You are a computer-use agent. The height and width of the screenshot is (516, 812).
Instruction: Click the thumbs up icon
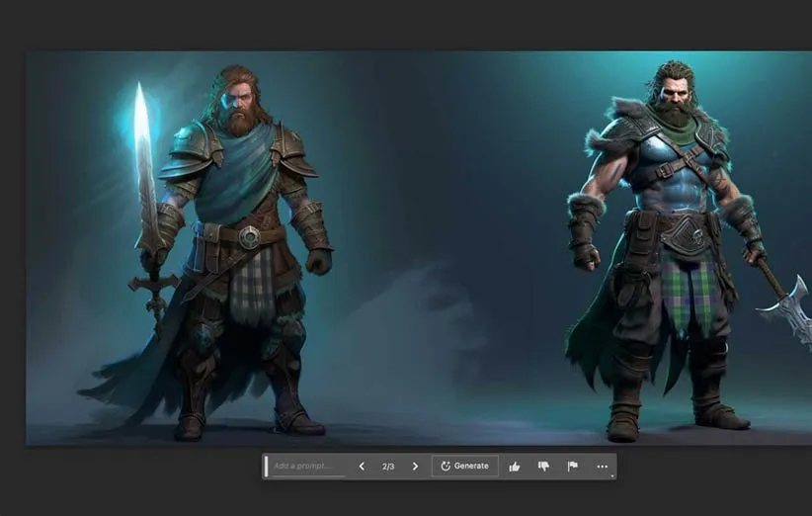coord(515,467)
